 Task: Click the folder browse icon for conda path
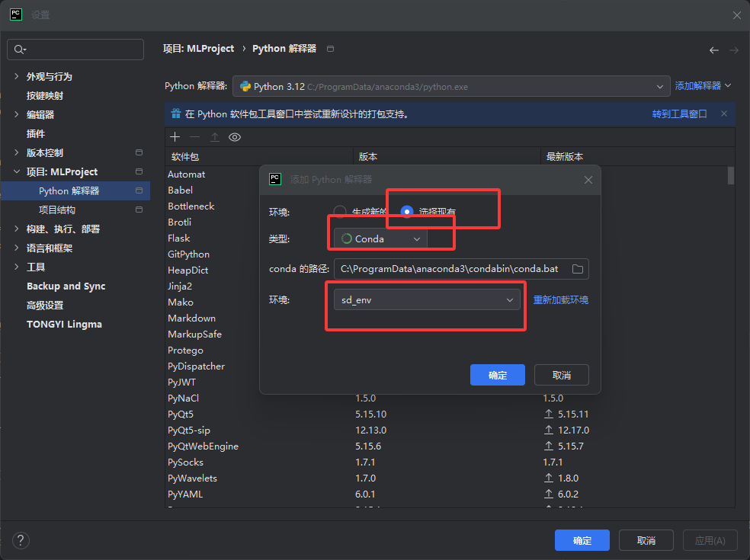tap(577, 269)
